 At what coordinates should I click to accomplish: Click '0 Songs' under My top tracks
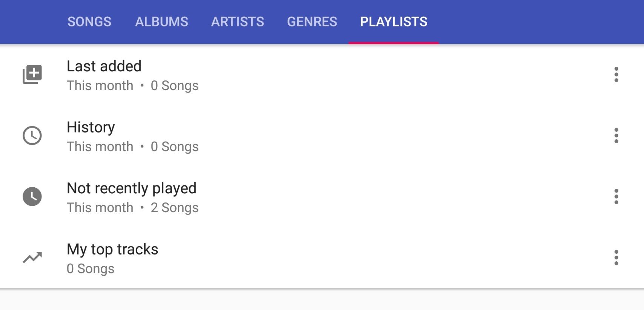(91, 268)
